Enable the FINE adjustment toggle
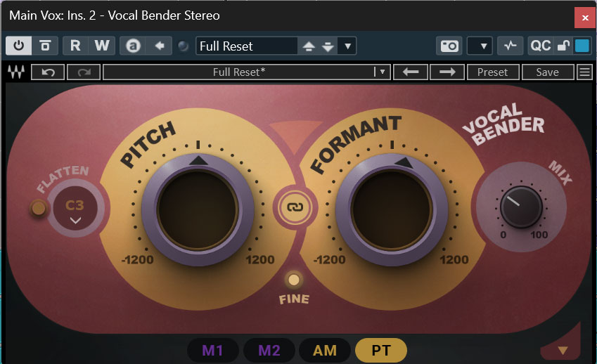This screenshot has height=364, width=597. tap(293, 280)
